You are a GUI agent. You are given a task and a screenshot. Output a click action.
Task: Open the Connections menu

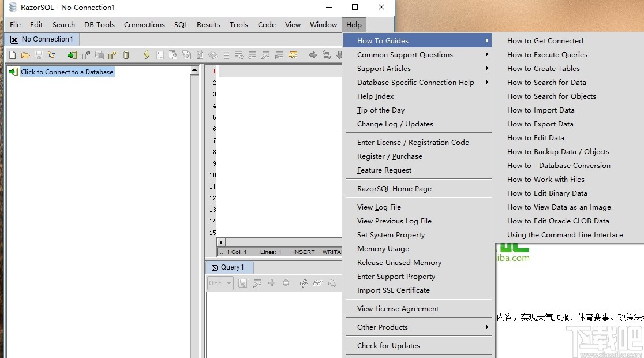coord(144,25)
